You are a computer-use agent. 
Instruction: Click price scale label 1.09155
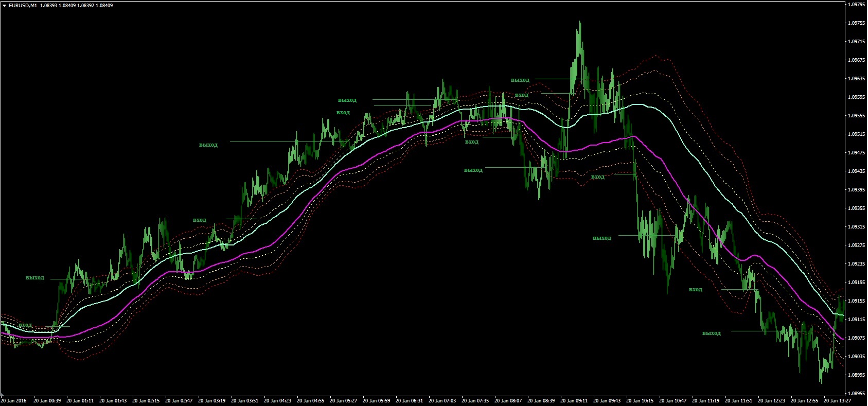[857, 301]
